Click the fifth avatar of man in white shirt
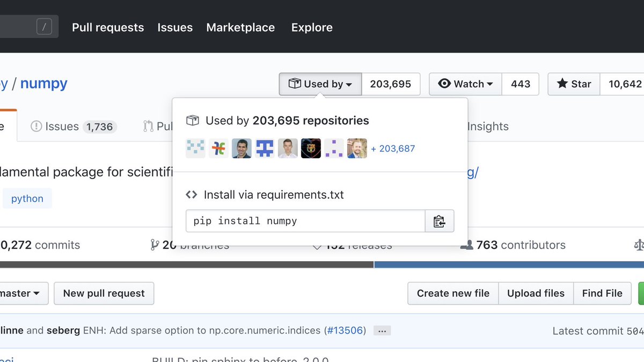 tap(288, 149)
